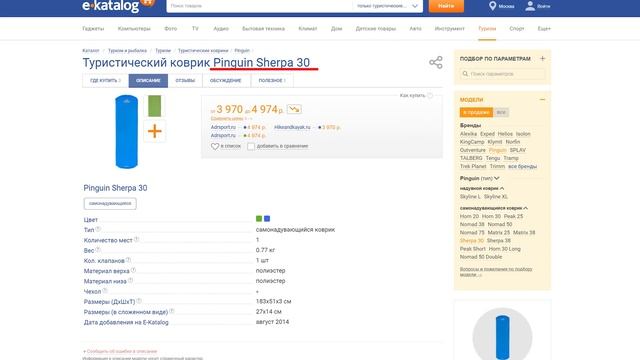640x360 pixels.
Task: Open the share icon beside the product title
Action: click(x=436, y=62)
